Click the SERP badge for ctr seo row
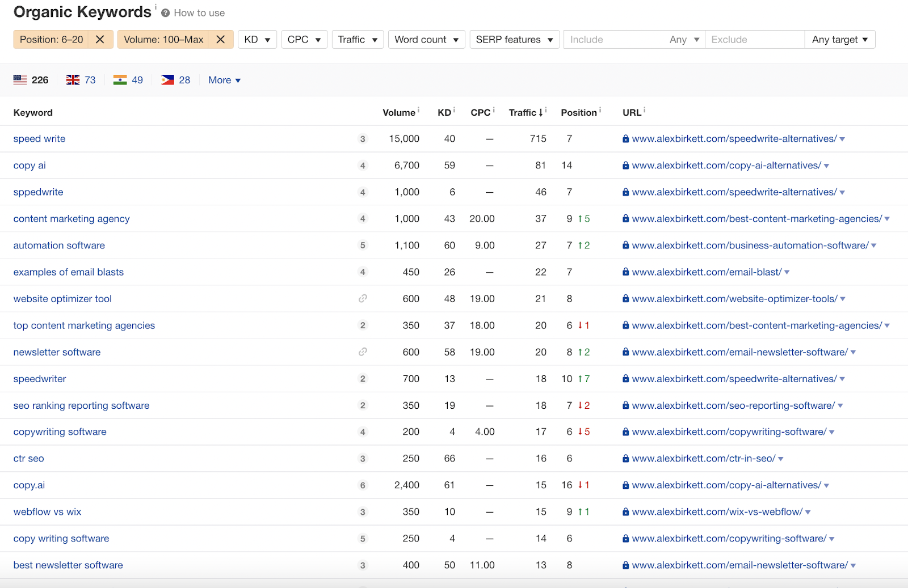This screenshot has width=908, height=588. pos(363,459)
